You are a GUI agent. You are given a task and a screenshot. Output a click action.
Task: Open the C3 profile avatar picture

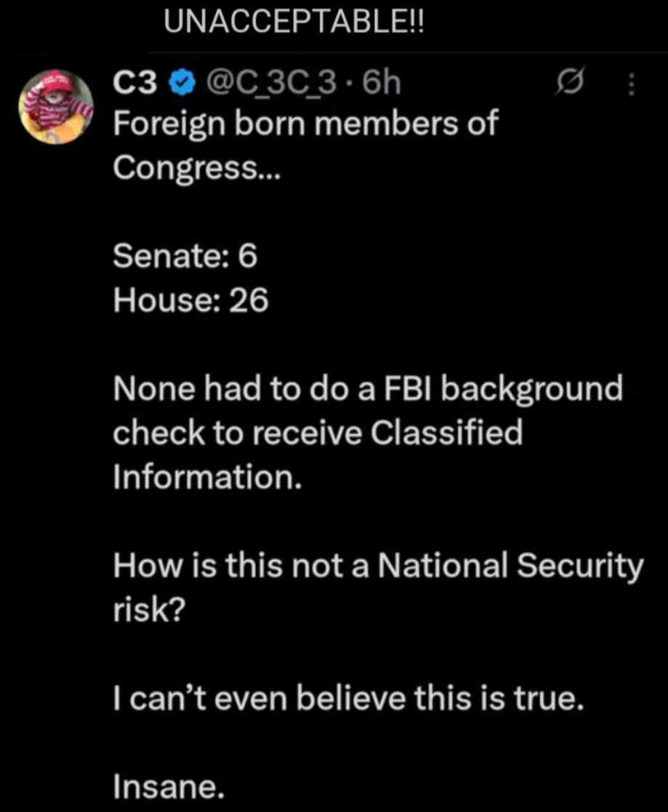(56, 106)
